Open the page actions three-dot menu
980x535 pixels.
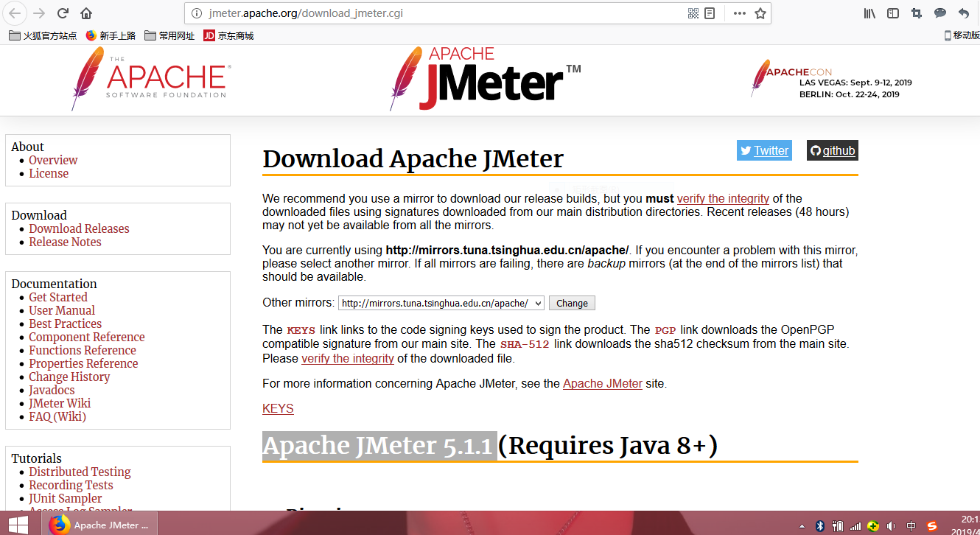(x=739, y=13)
